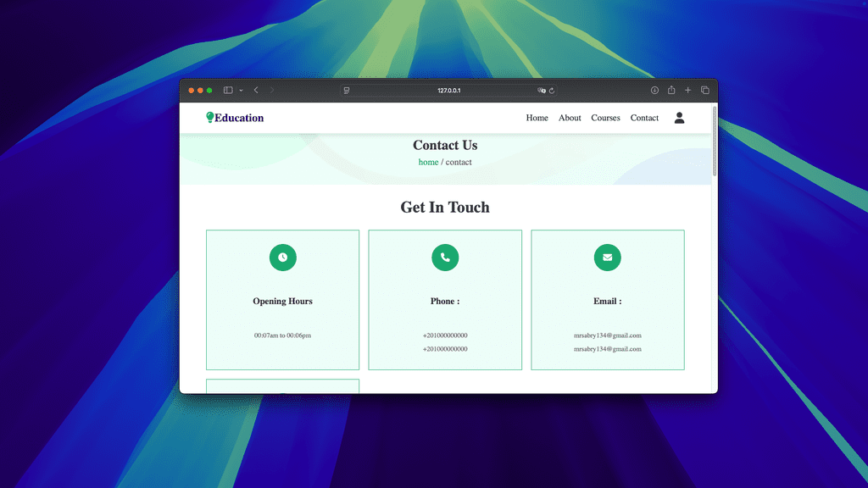868x488 pixels.
Task: Click the second mrsabry134@gmail.com address
Action: click(x=607, y=349)
